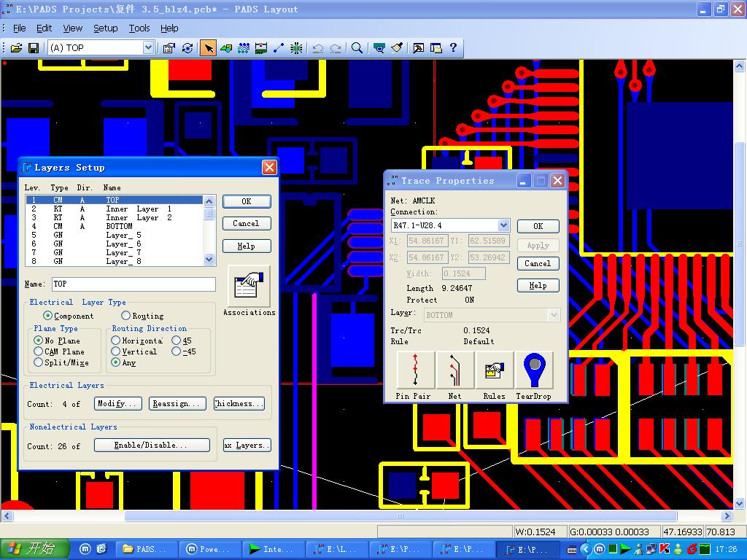
Task: Click the Open file toolbar icon
Action: tap(15, 48)
